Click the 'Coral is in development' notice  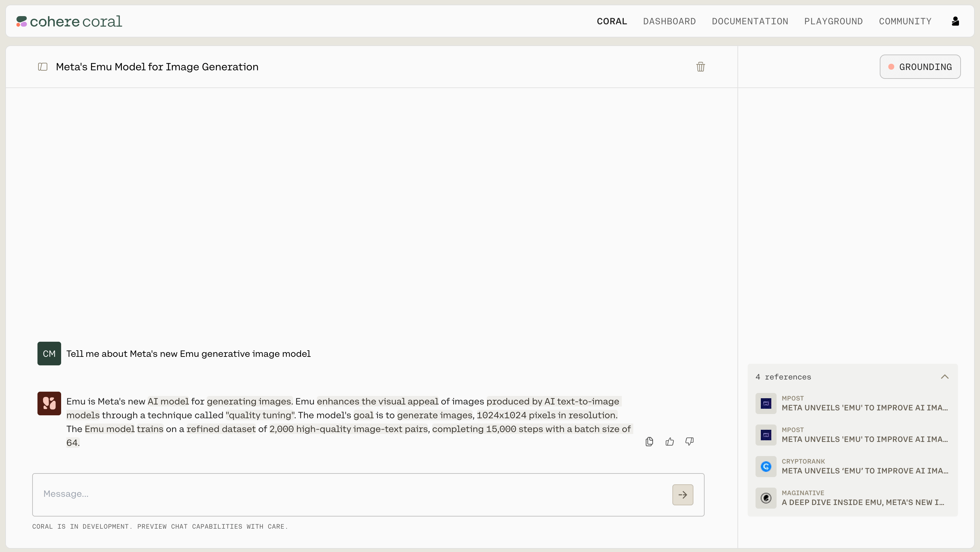tap(160, 526)
